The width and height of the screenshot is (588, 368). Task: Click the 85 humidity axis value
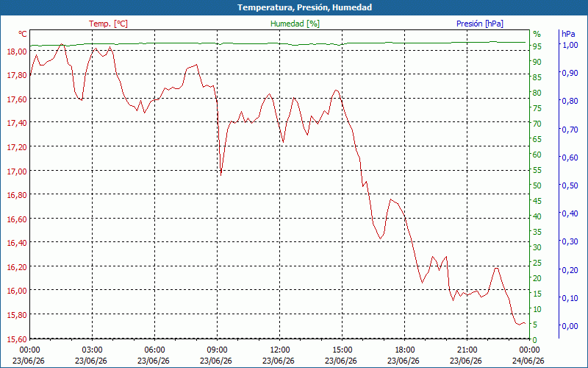537,77
